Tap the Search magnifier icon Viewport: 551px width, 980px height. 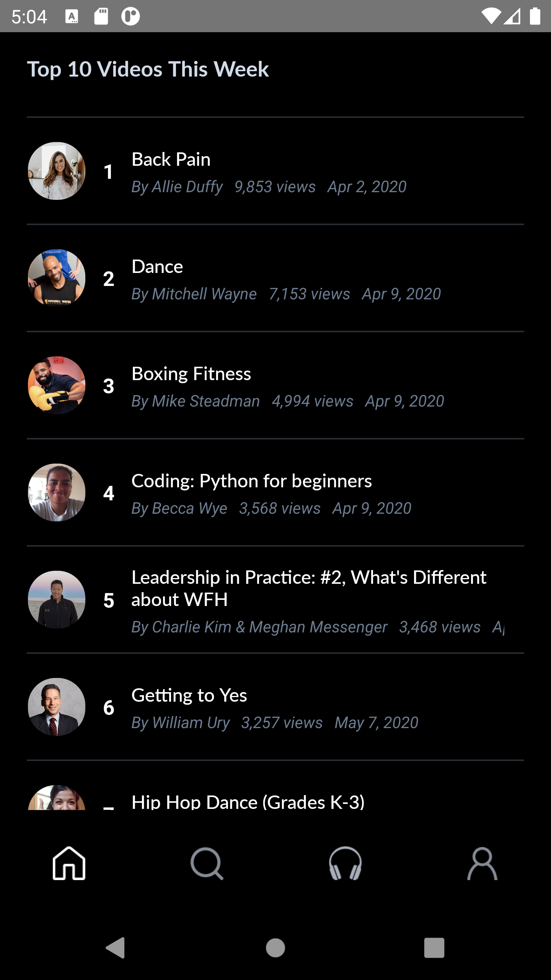click(x=207, y=863)
